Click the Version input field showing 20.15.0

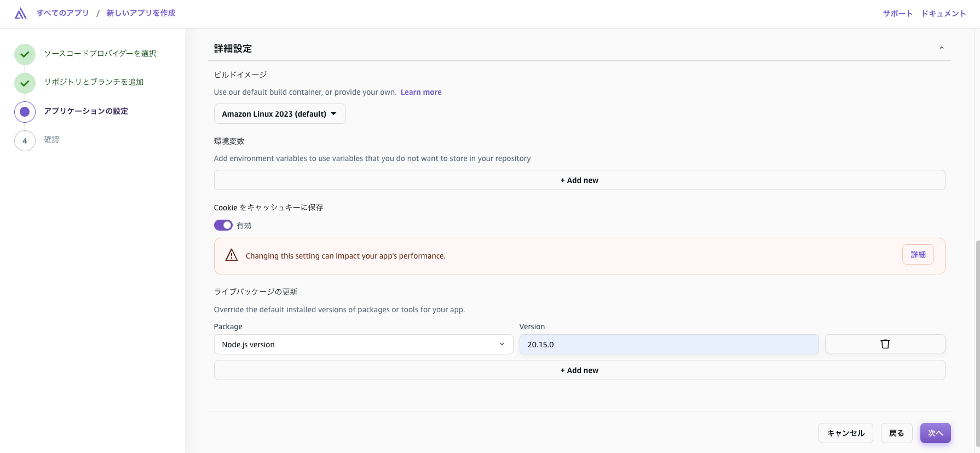click(x=668, y=345)
